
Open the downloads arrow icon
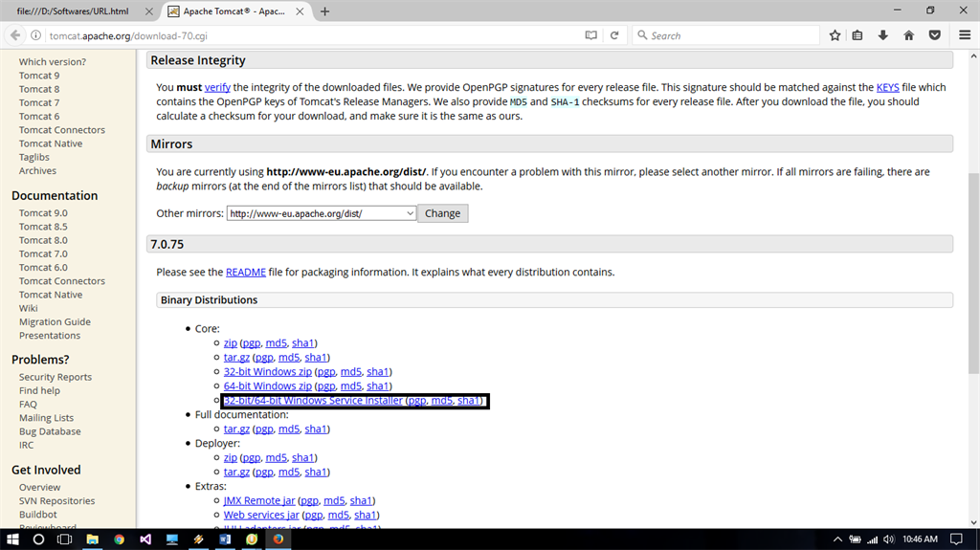(x=883, y=35)
